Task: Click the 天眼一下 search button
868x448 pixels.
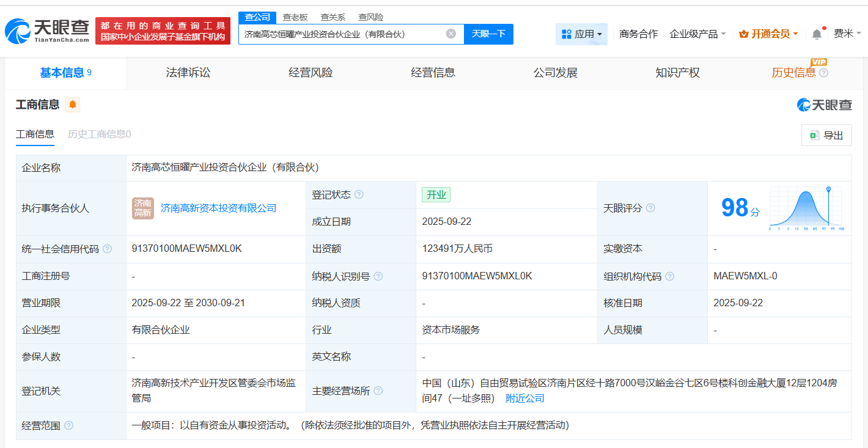Action: click(488, 34)
